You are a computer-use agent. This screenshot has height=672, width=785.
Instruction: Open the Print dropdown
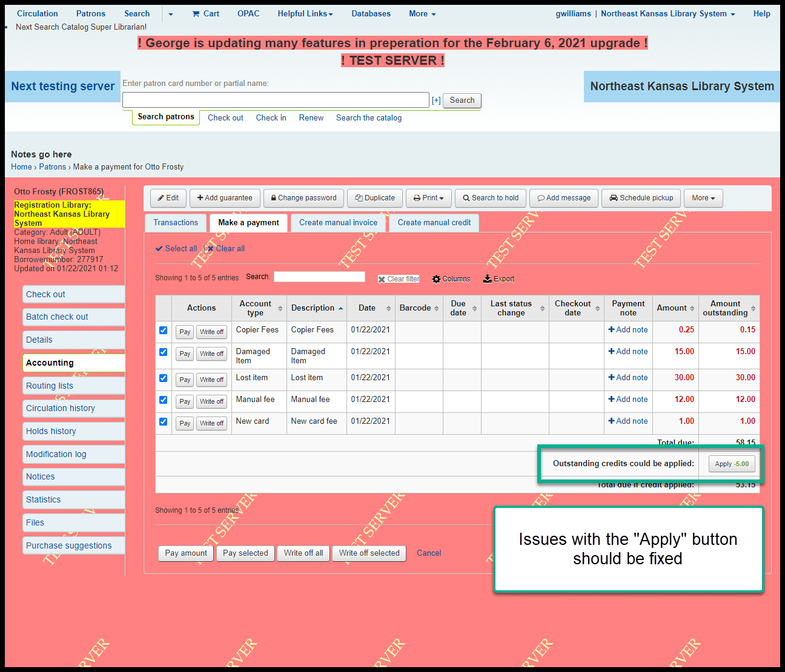(x=429, y=198)
